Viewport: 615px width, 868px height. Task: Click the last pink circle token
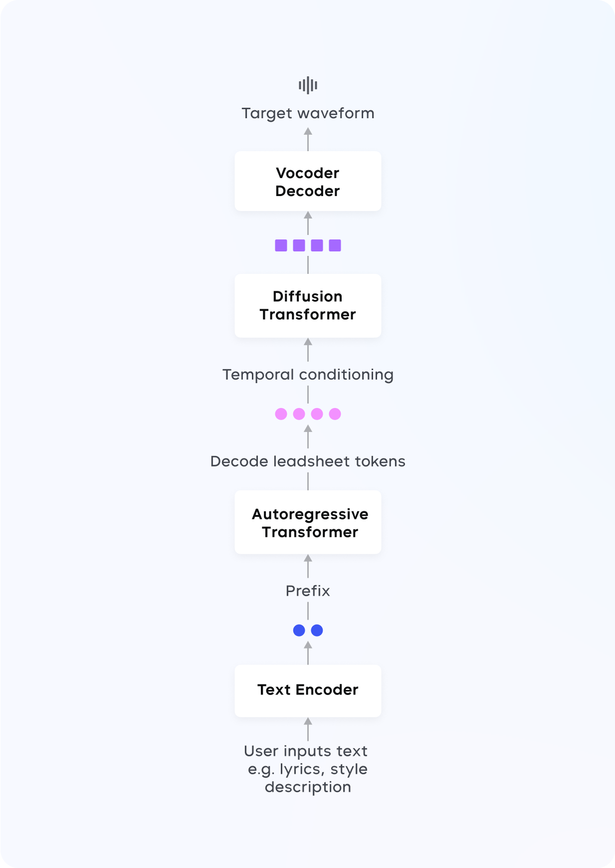[x=335, y=414]
